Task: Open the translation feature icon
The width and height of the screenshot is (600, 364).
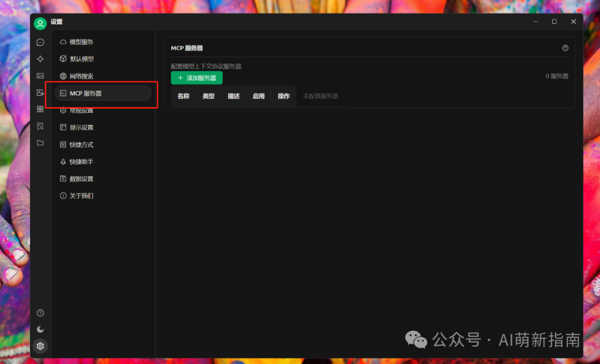Action: 39,92
